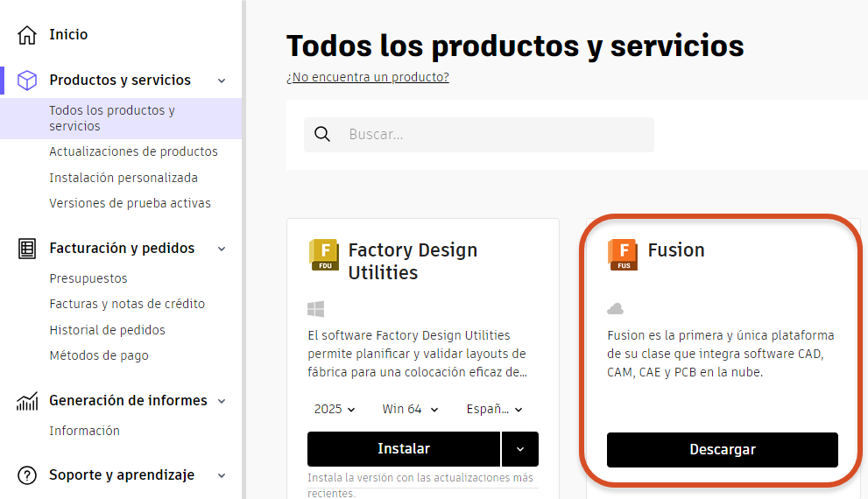View Historial de pedidos

point(107,330)
